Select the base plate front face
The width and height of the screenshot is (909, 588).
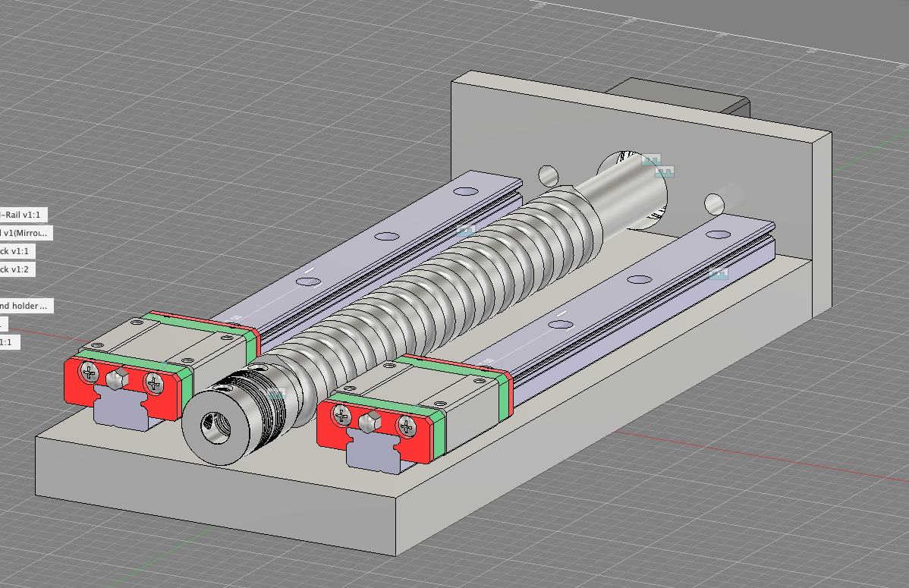coord(215,495)
